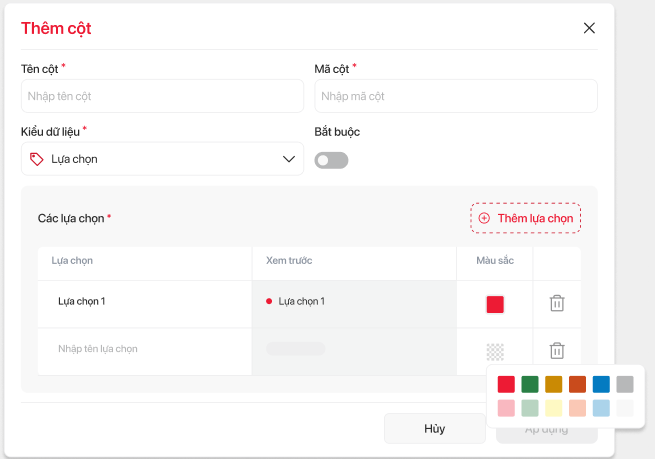Viewport: 655px width, 459px height.
Task: Close the Thêm cột dialog
Action: point(589,28)
